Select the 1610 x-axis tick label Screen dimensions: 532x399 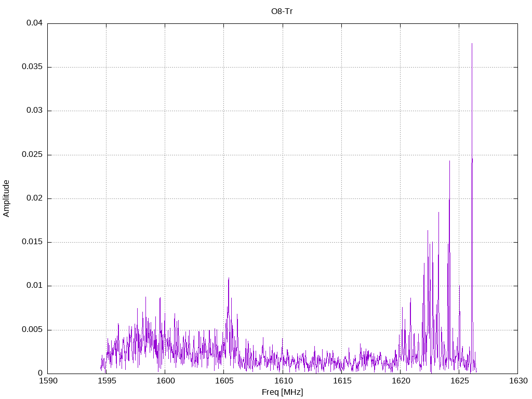282,381
